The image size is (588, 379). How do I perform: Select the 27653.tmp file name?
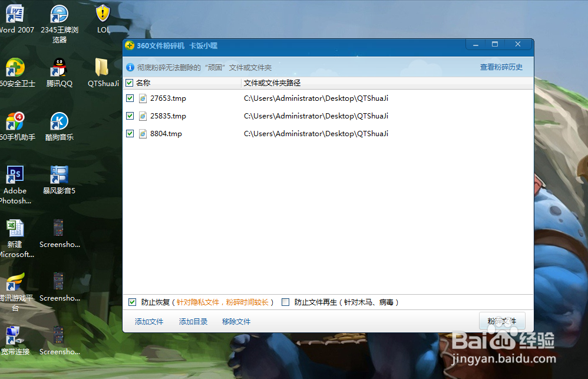point(168,98)
